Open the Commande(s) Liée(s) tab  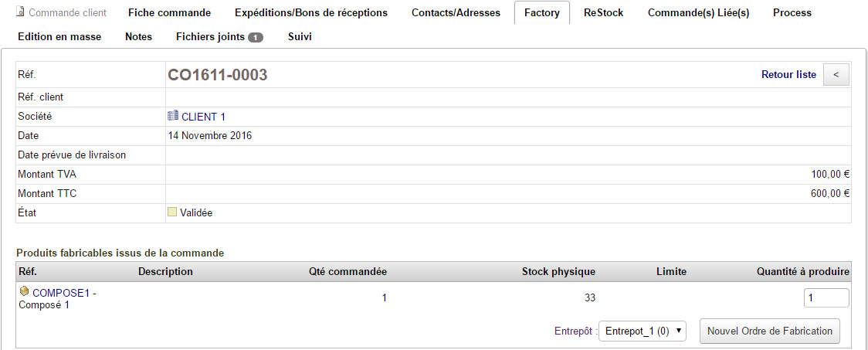(698, 12)
